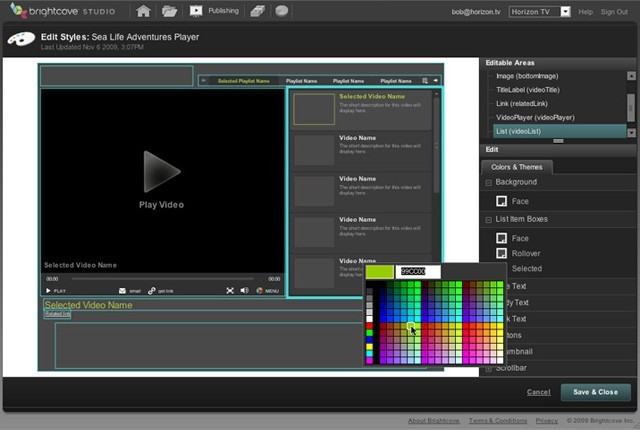Cancel the style edits

pos(538,392)
